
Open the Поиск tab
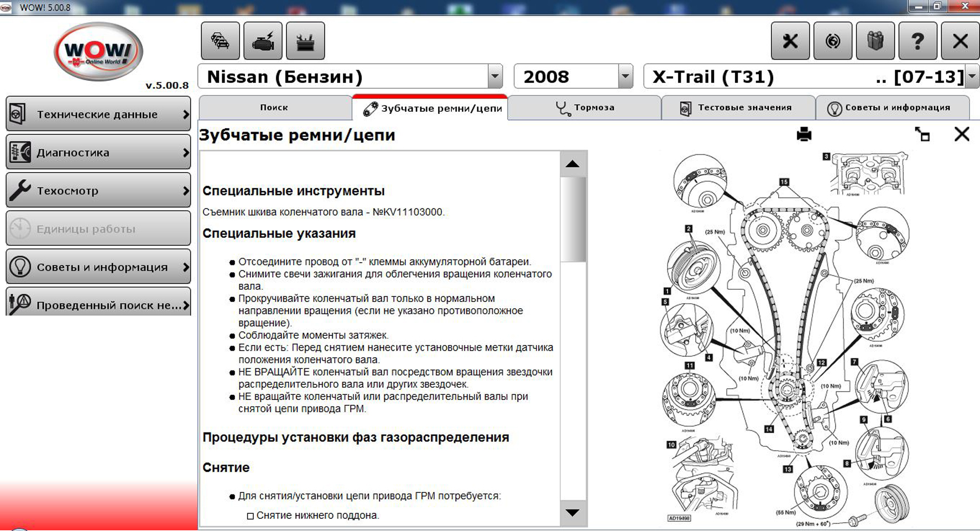(274, 108)
